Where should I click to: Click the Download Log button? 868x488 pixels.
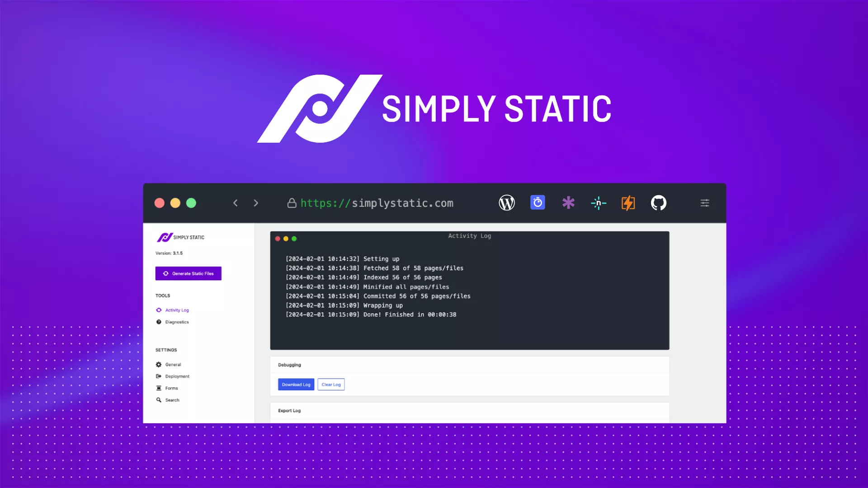[x=296, y=385]
